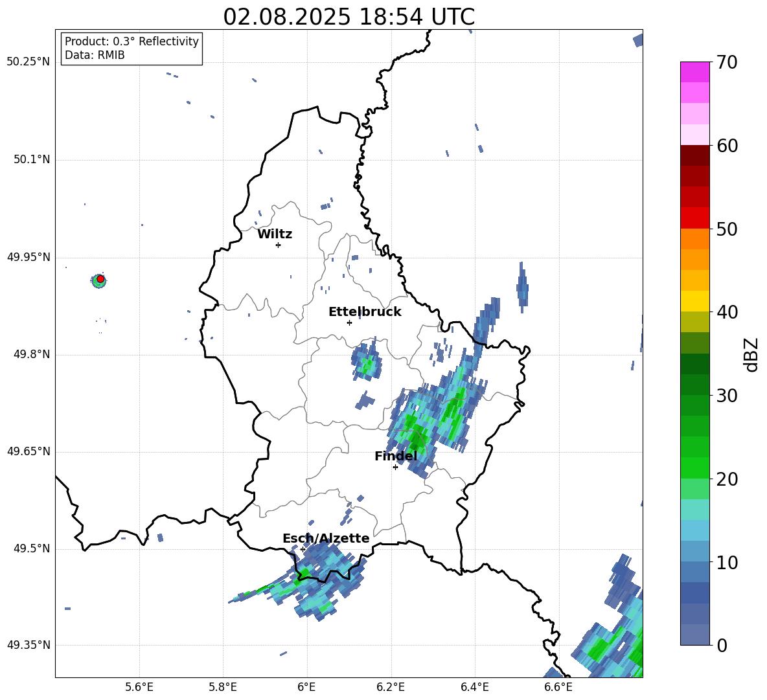Click the title "02.08.2025 18:54 UTC"
The image size is (767, 700).
pos(349,17)
